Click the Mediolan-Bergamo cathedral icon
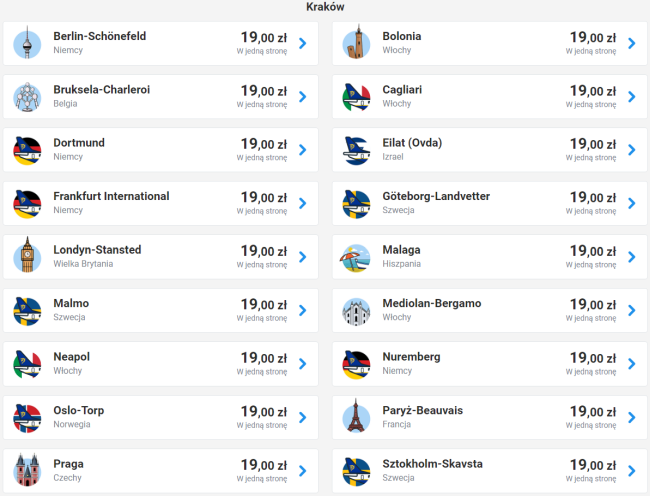Viewport: 650px width, 496px height. pos(356,311)
